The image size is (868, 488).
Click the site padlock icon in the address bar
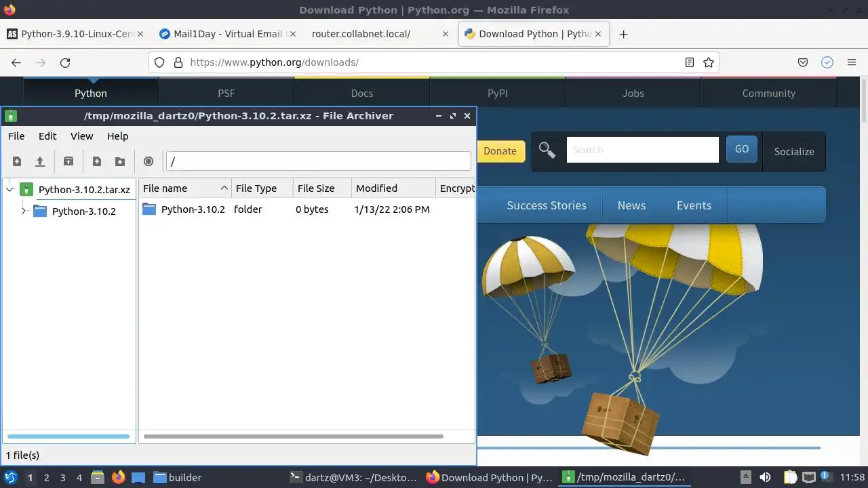click(178, 62)
